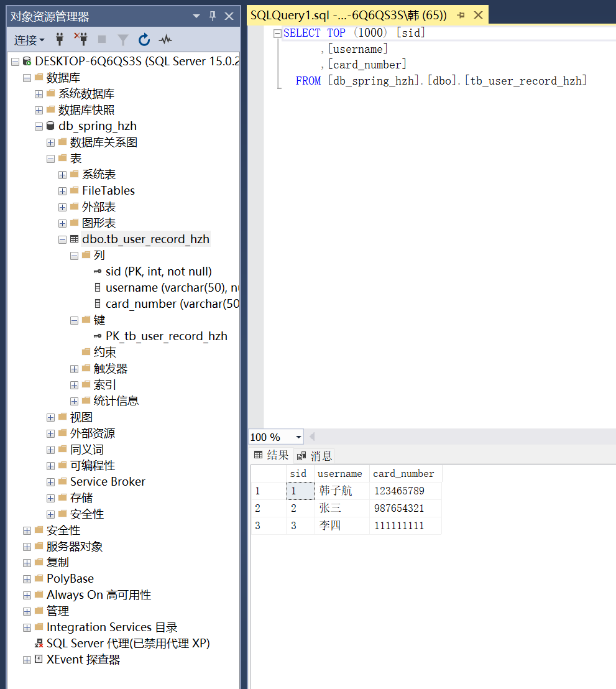Click the 约束 folder
The width and height of the screenshot is (616, 689).
click(x=104, y=353)
